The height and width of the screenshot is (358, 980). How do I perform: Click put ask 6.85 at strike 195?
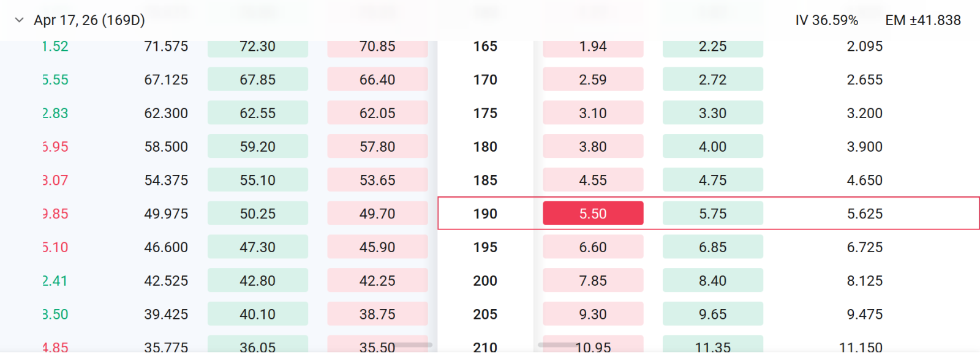(713, 247)
